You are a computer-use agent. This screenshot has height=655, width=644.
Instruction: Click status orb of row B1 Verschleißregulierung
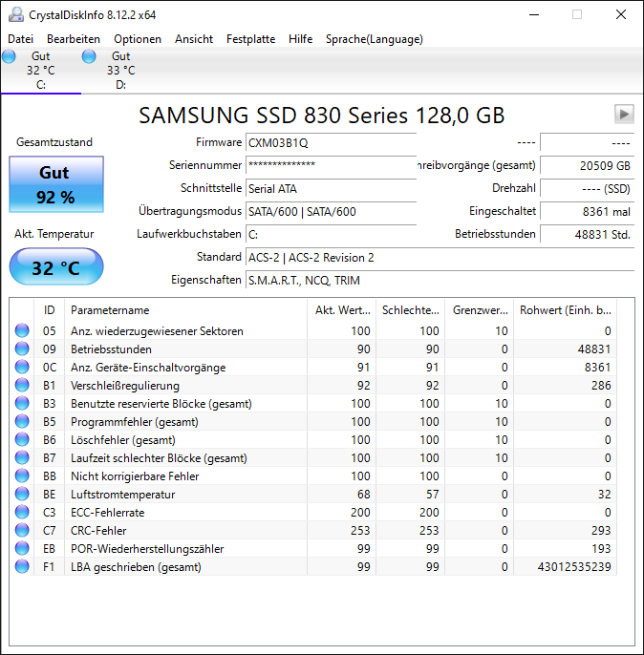(x=22, y=385)
